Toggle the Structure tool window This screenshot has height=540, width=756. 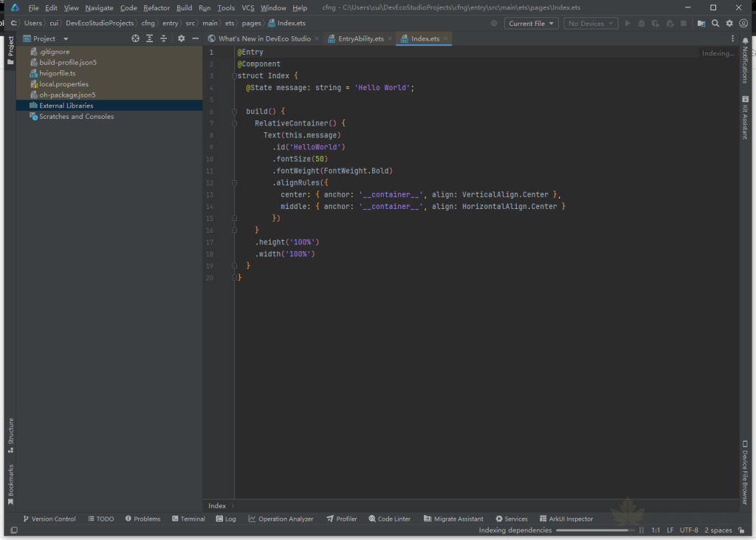point(10,434)
